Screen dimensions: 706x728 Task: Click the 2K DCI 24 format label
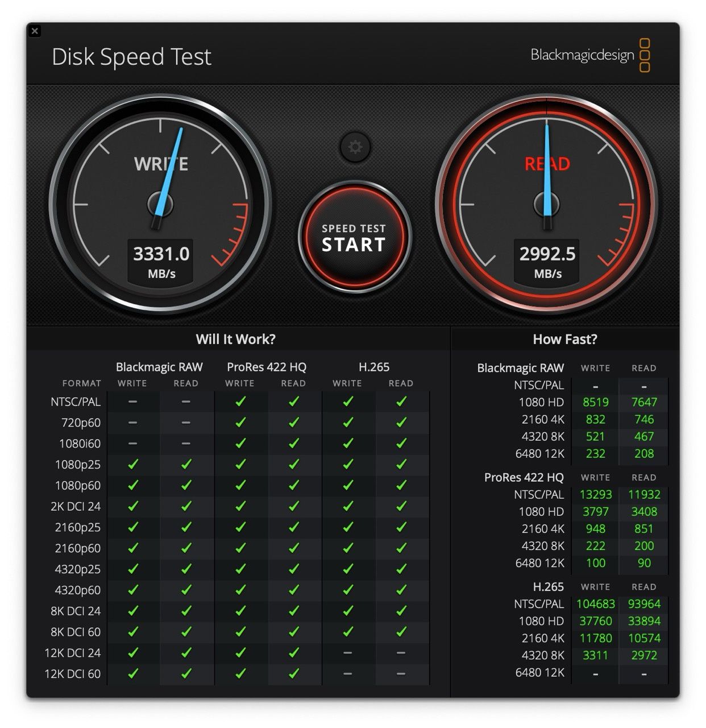(75, 506)
